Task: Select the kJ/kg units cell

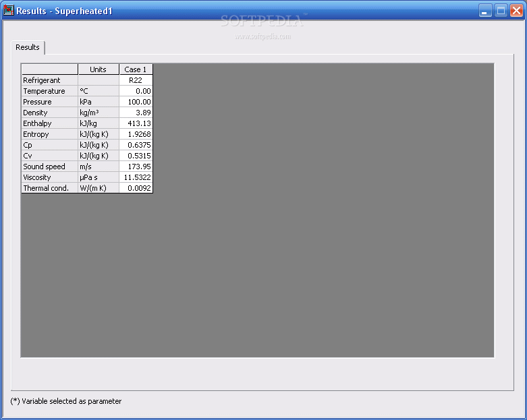Action: [x=99, y=123]
